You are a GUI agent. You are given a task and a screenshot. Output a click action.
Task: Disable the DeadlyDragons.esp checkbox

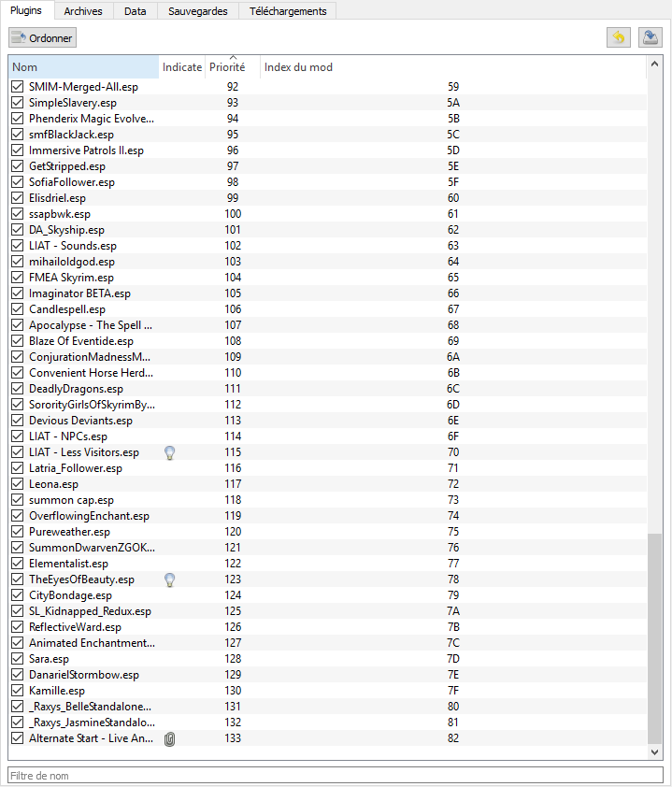tap(18, 389)
